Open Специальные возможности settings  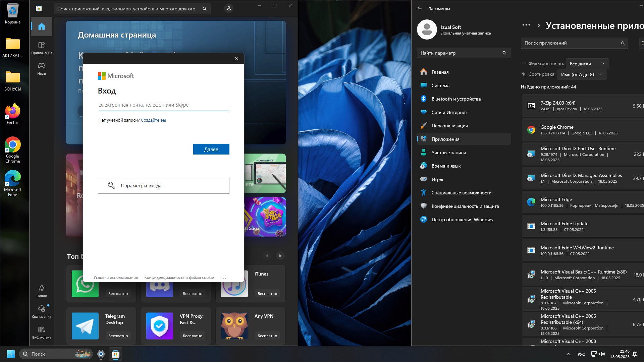click(x=464, y=193)
